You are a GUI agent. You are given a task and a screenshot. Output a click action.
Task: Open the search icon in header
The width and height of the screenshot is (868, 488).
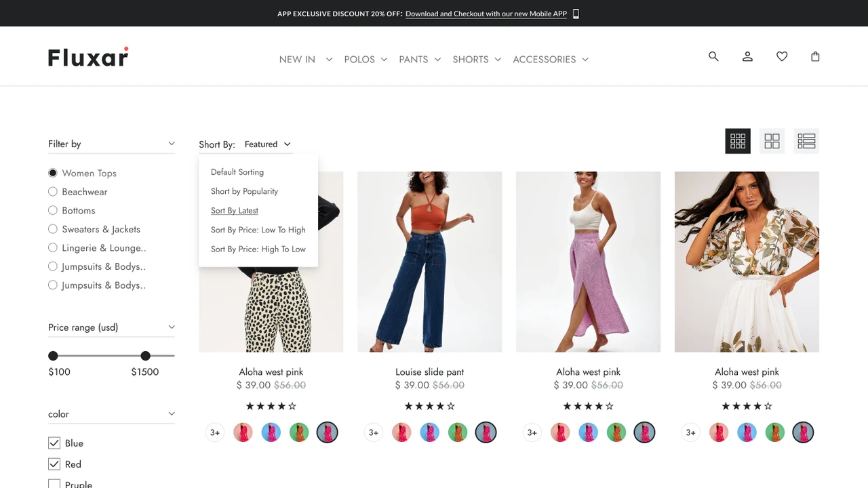pyautogui.click(x=713, y=57)
